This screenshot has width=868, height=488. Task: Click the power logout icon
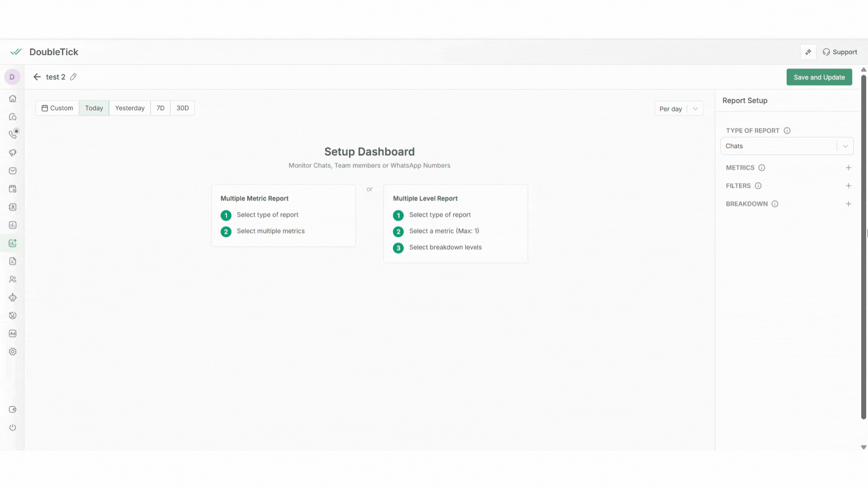(x=13, y=427)
